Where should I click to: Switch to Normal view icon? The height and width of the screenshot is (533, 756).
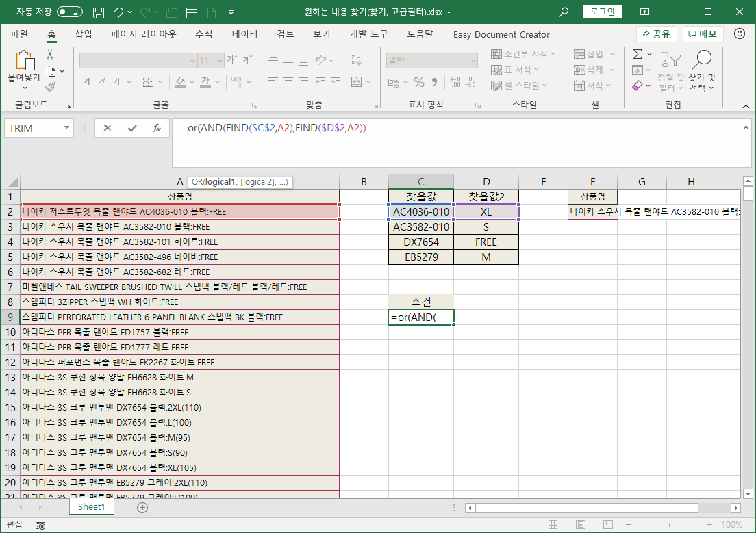[553, 524]
